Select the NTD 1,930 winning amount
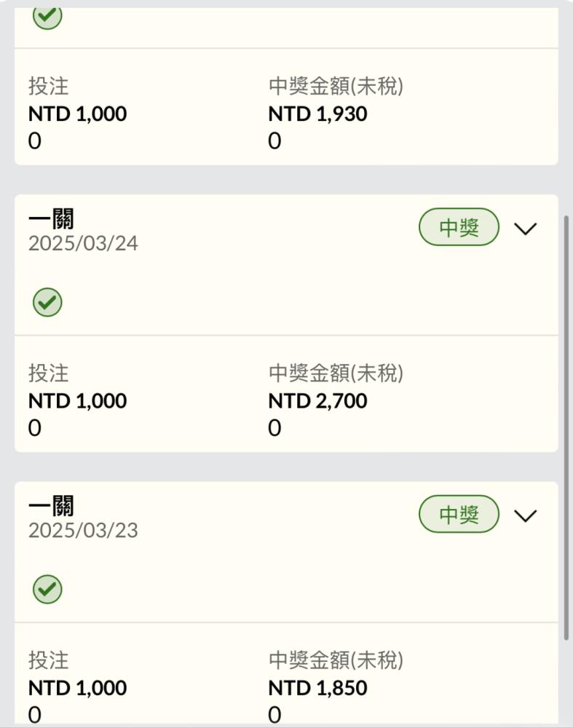Image resolution: width=573 pixels, height=728 pixels. [x=317, y=114]
